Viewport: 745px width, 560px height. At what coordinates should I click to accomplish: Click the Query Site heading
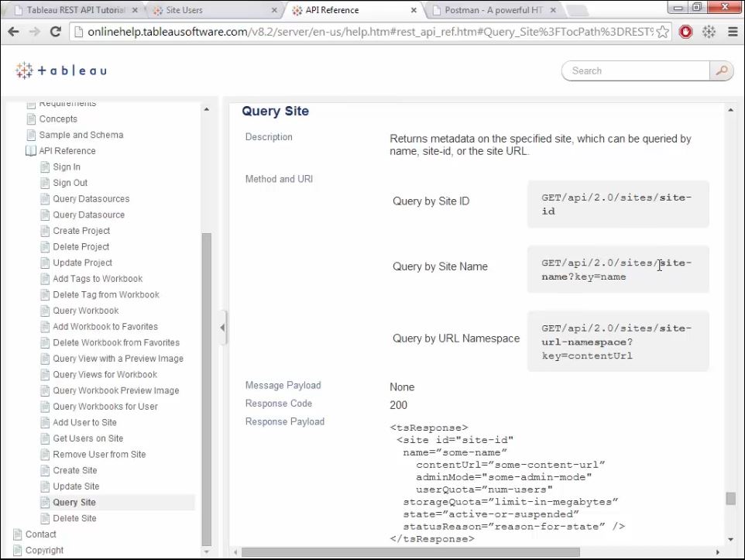click(275, 112)
